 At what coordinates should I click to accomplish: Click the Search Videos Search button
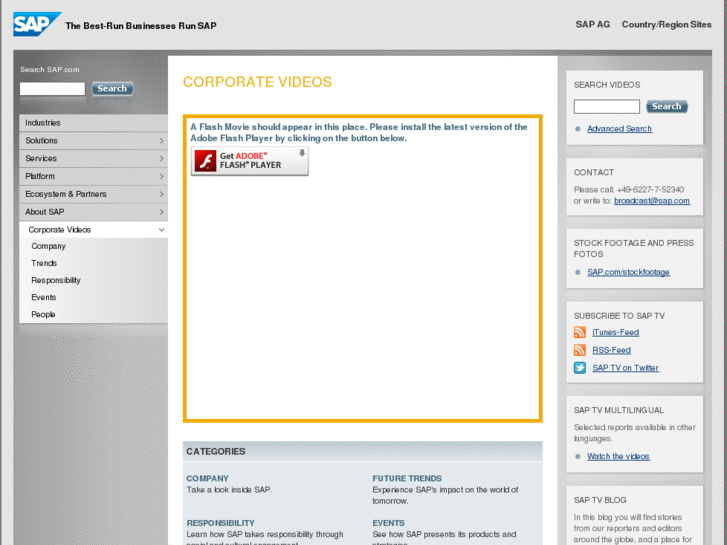667,106
